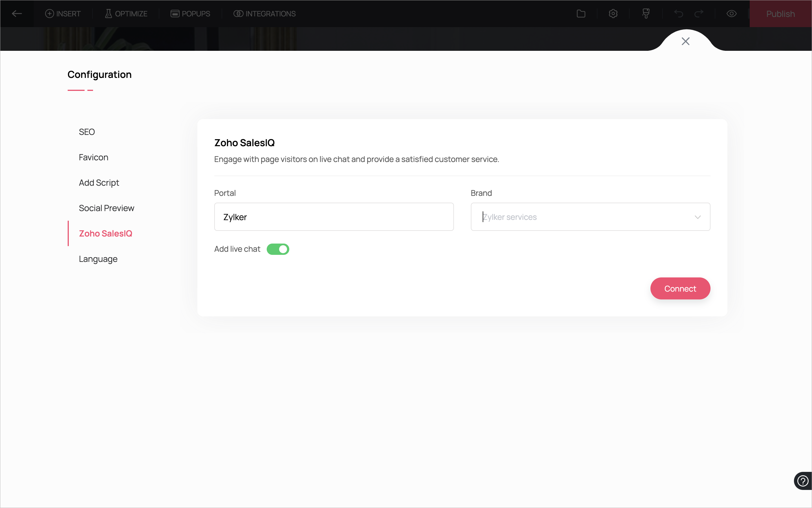Go back using the left arrow icon
The image size is (812, 508).
(17, 14)
